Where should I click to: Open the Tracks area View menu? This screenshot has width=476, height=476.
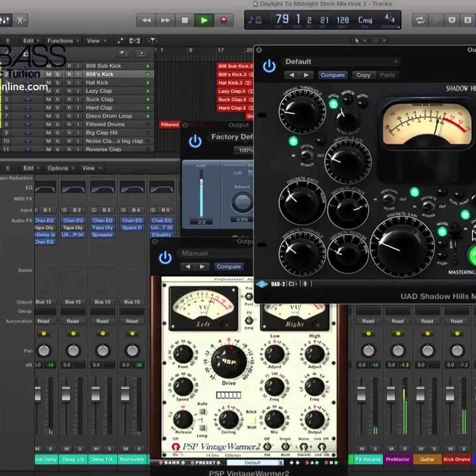pos(96,40)
